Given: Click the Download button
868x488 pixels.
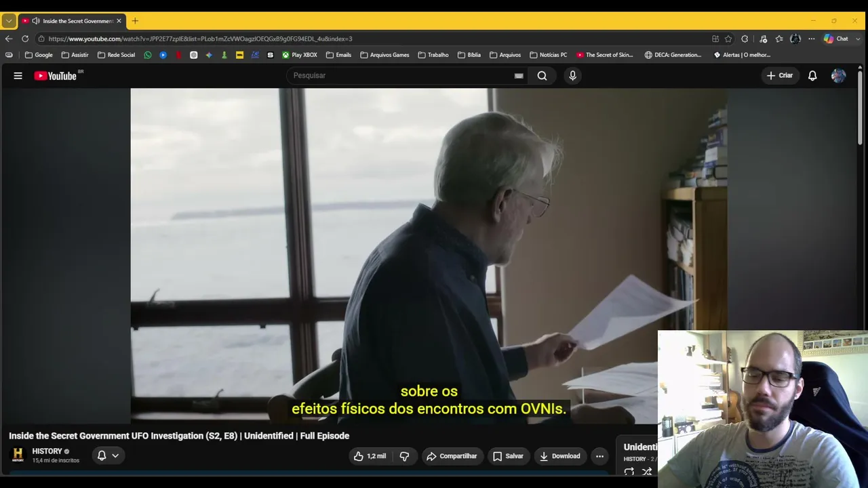Looking at the screenshot, I should tap(559, 456).
